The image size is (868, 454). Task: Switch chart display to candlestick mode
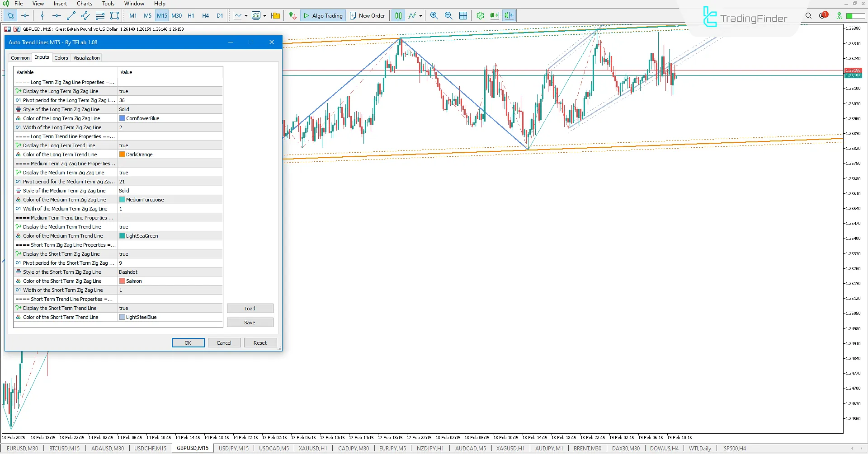coord(398,15)
